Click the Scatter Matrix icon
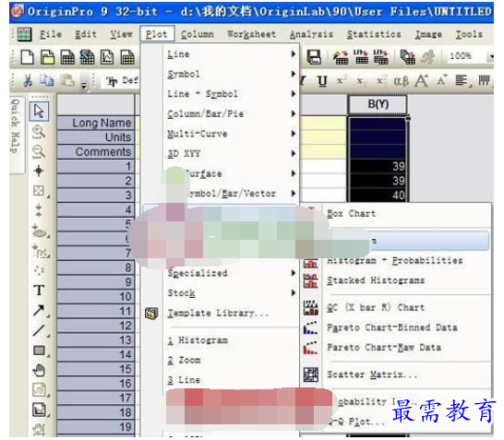Viewport: 504px width, 440px height. point(311,375)
